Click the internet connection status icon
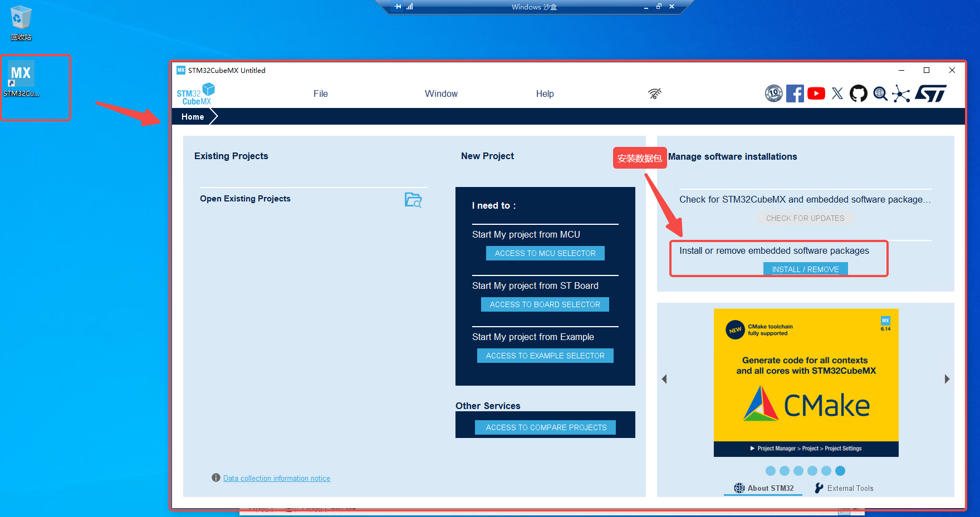Viewport: 980px width, 517px height. point(655,93)
